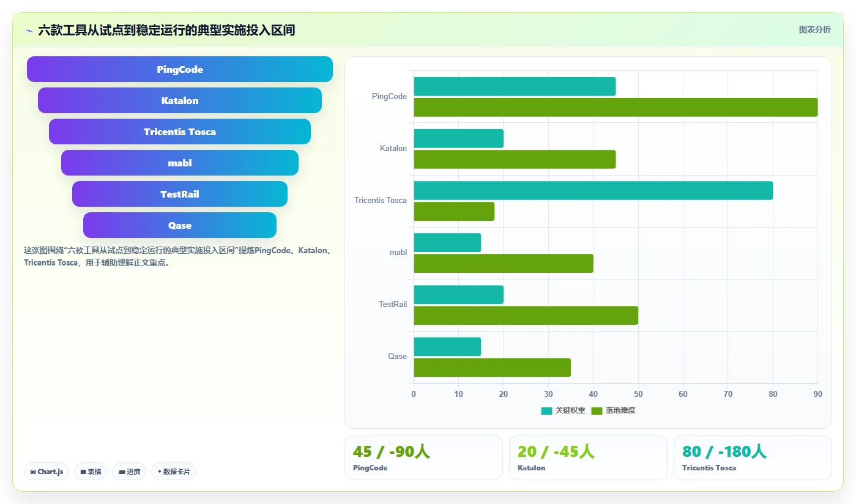Click the 进度 tag
This screenshot has width=856, height=504.
(x=129, y=472)
